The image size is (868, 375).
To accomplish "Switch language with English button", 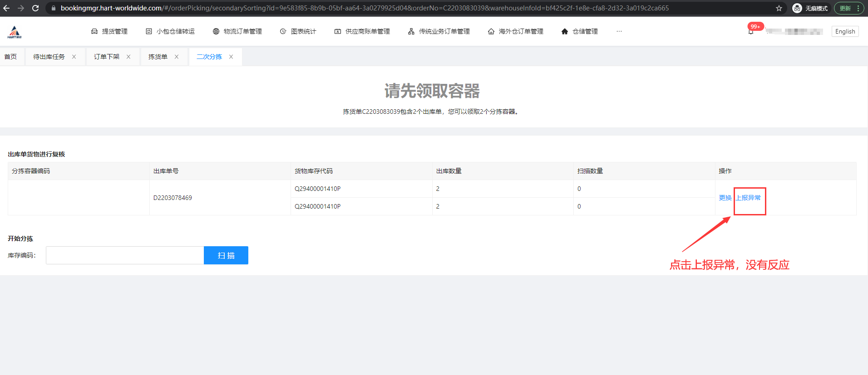I will coord(845,31).
